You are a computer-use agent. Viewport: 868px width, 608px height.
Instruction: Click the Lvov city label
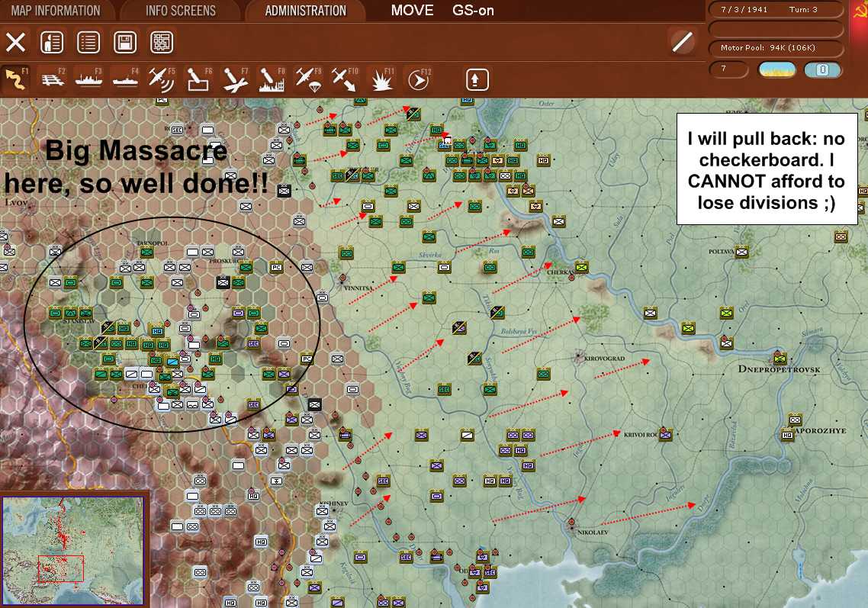[x=17, y=203]
